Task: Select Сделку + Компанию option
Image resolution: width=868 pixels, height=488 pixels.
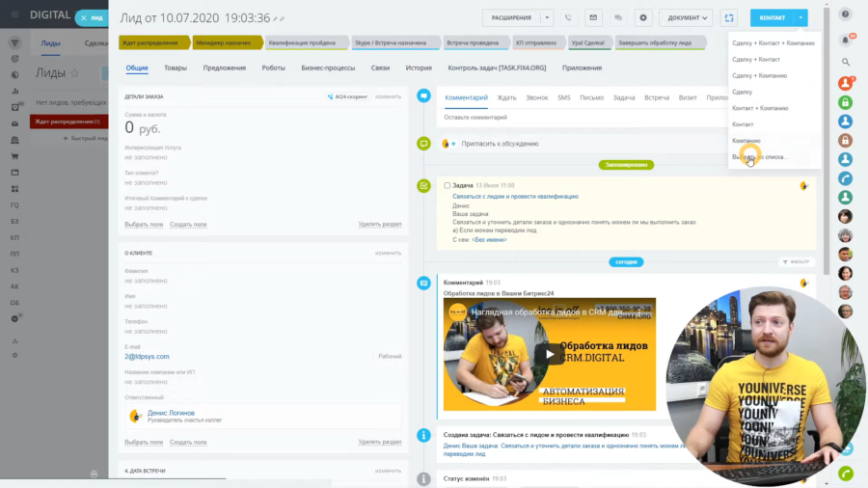Action: click(x=760, y=76)
